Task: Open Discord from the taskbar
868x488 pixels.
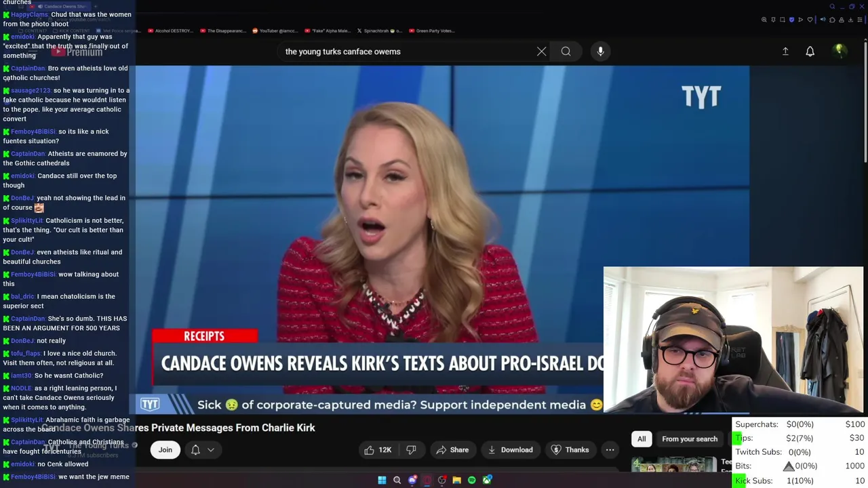Action: pyautogui.click(x=412, y=480)
